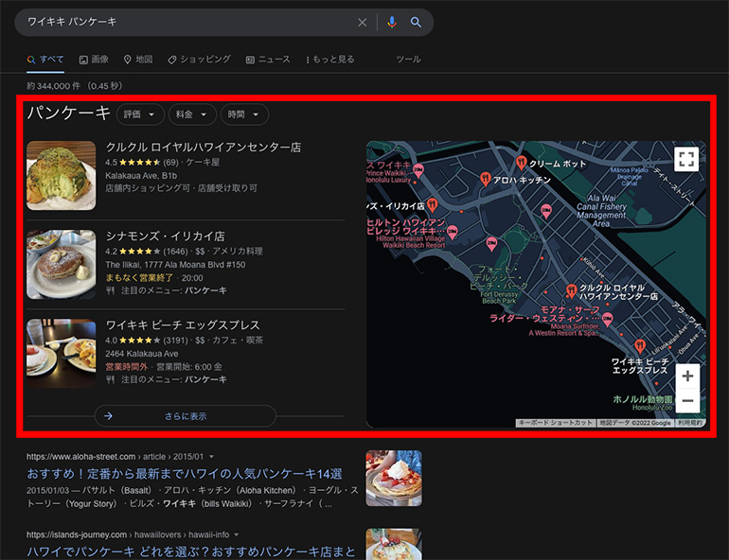This screenshot has width=729, height=560.
Task: Click the Hilton Hawaiian Village hotel pin
Action: click(x=452, y=232)
